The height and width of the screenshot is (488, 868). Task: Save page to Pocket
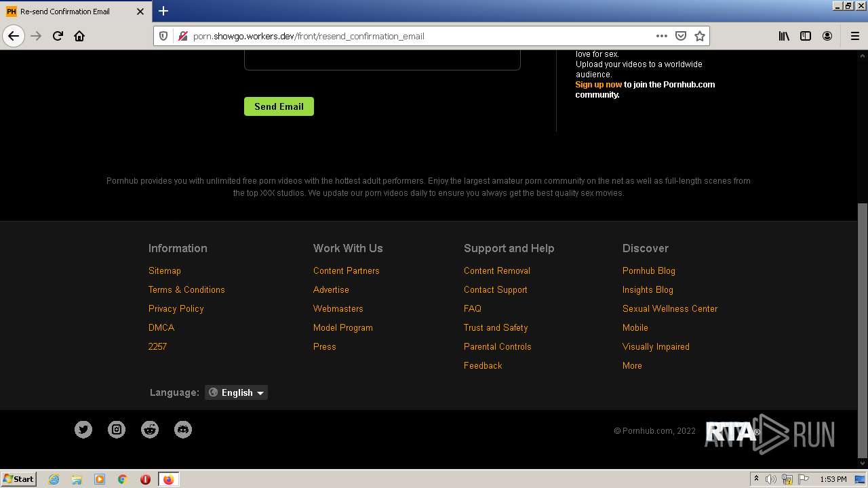681,36
